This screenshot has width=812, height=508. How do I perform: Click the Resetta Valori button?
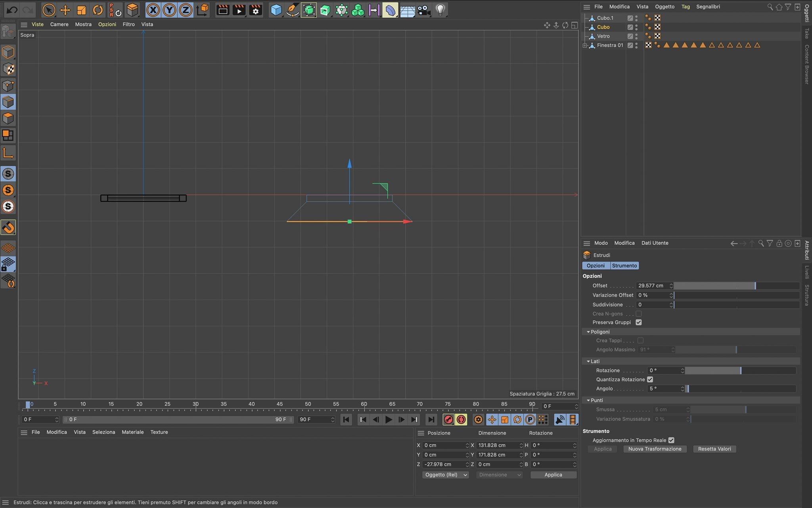(714, 449)
